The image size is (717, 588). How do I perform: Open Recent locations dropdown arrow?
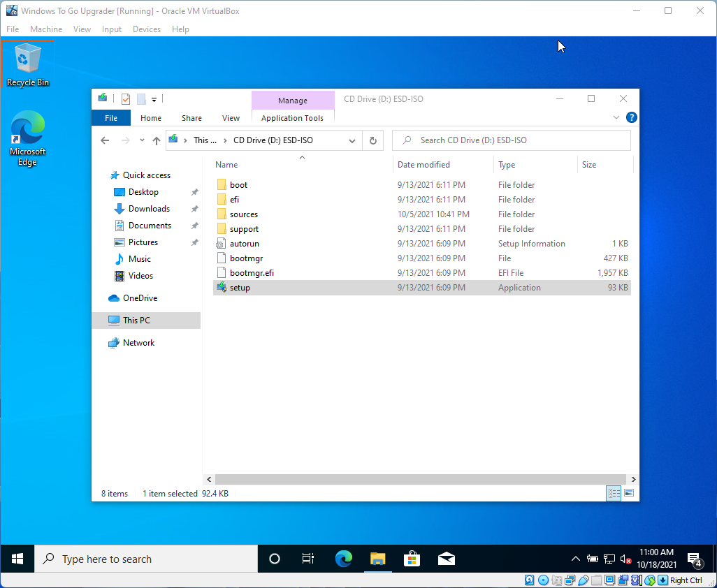coord(142,140)
